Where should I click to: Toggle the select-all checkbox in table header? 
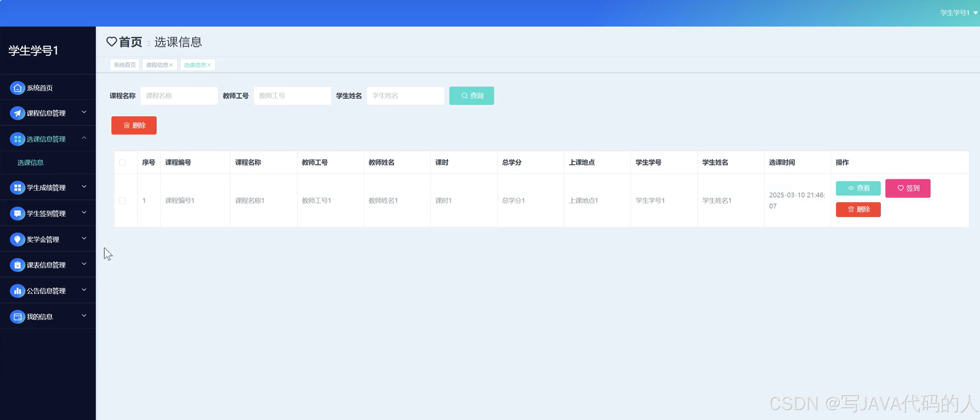click(x=122, y=163)
